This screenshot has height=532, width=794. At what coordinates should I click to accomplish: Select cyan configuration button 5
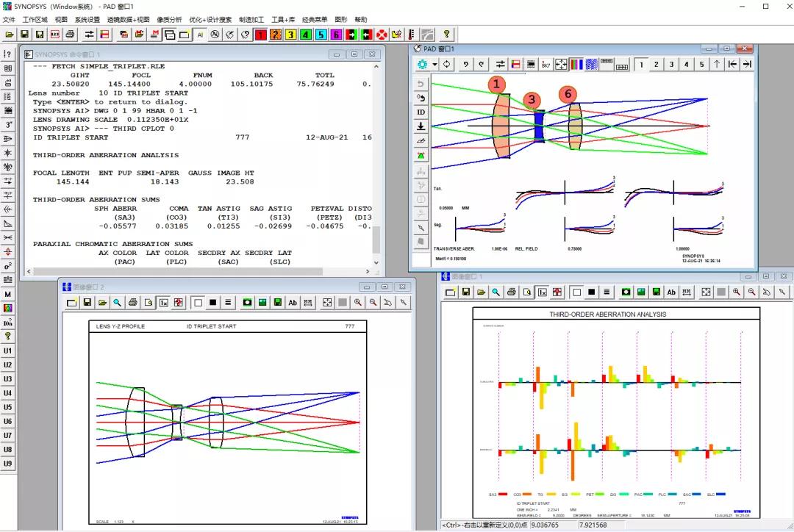coord(321,35)
